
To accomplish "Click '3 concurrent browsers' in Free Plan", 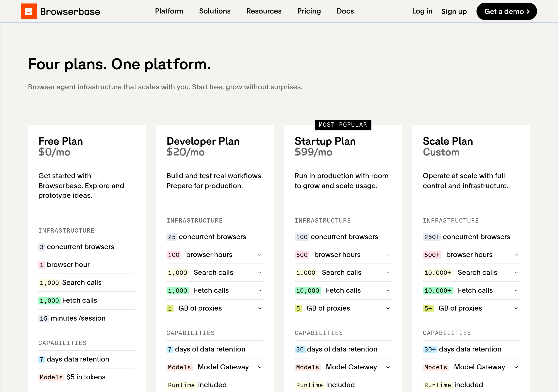I will 76,247.
